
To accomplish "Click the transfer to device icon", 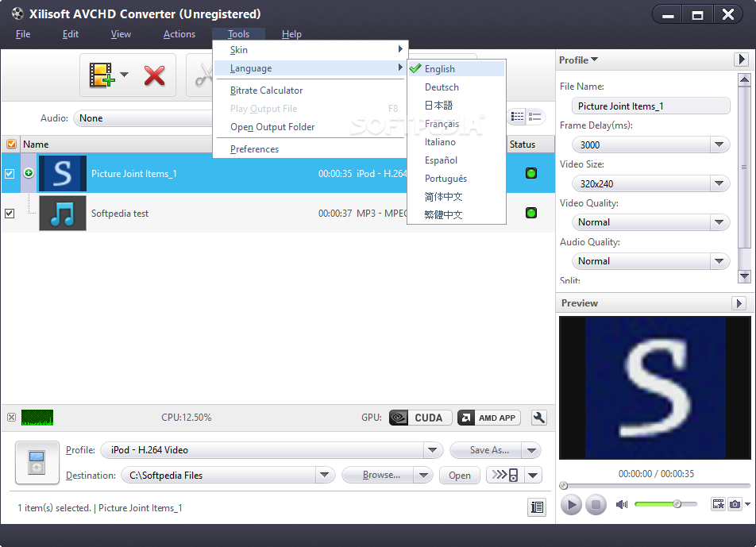I will click(x=505, y=476).
